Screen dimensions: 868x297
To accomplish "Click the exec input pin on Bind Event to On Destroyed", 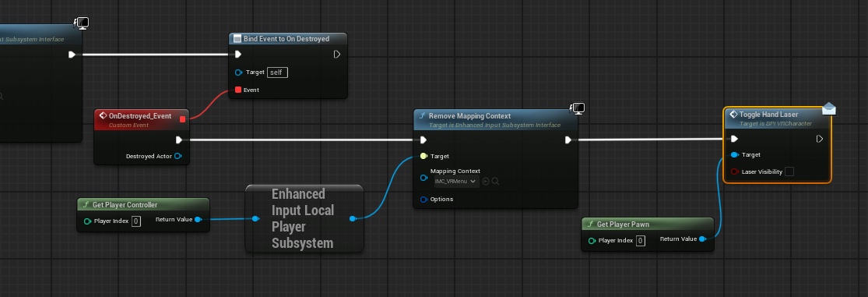I will point(237,55).
